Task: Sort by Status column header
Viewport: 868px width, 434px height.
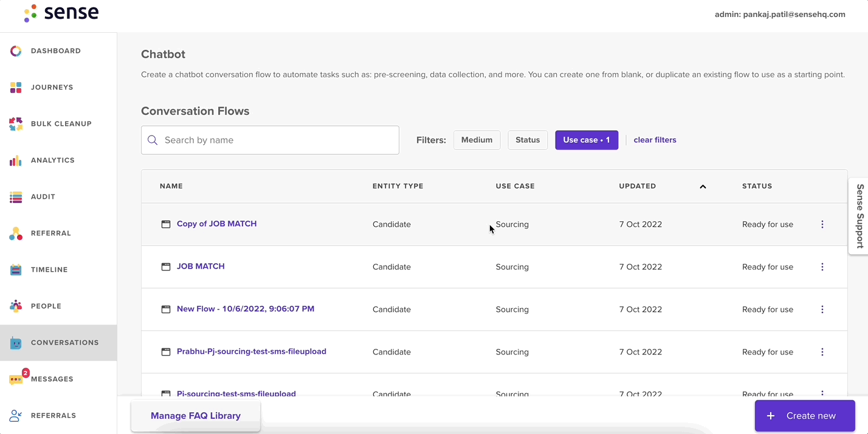Action: [x=757, y=186]
